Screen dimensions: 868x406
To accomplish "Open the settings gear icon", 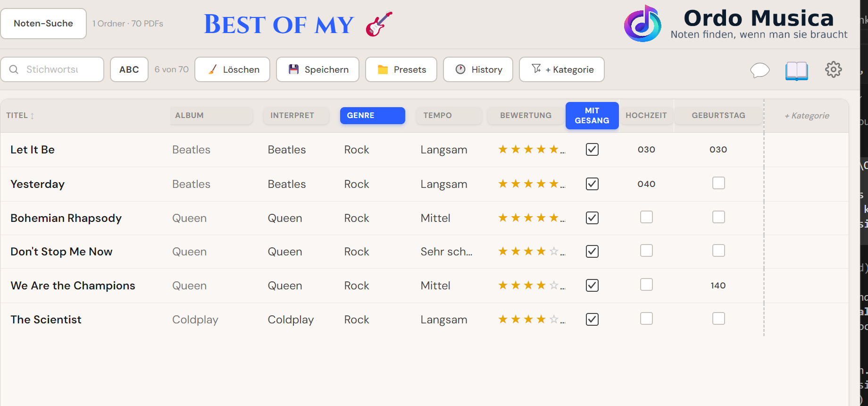I will click(834, 69).
